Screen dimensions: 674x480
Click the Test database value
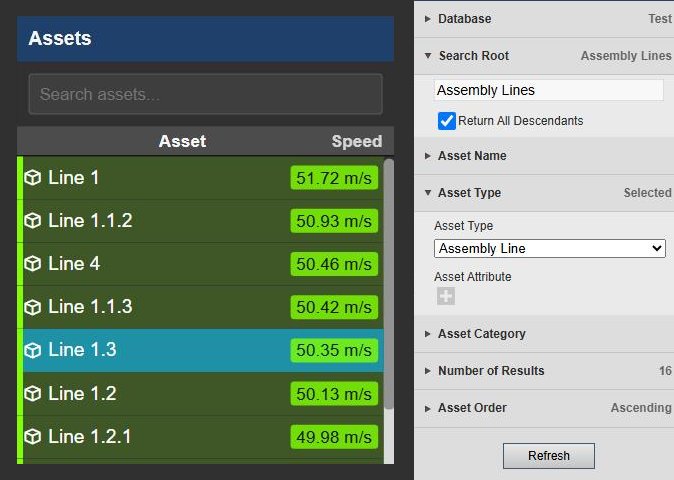pos(660,18)
